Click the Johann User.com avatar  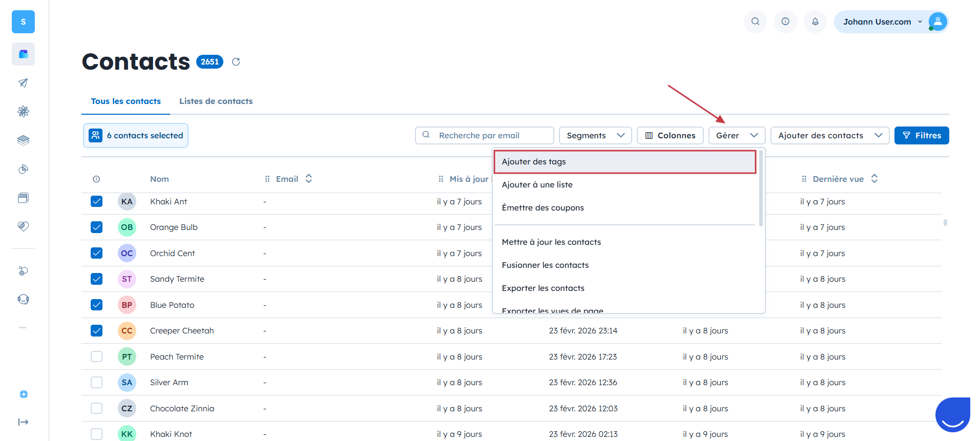click(x=937, y=22)
